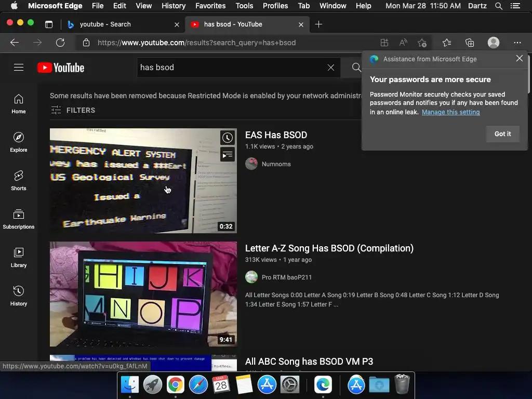This screenshot has height=399, width=532.
Task: Click the Letter A-Z song thumbnail
Action: click(x=143, y=294)
